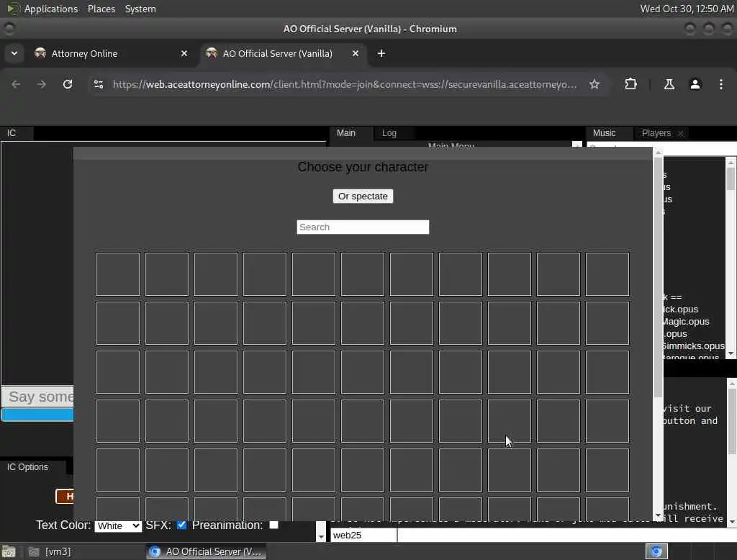This screenshot has width=737, height=560.
Task: Open the Applications menu
Action: (x=51, y=9)
